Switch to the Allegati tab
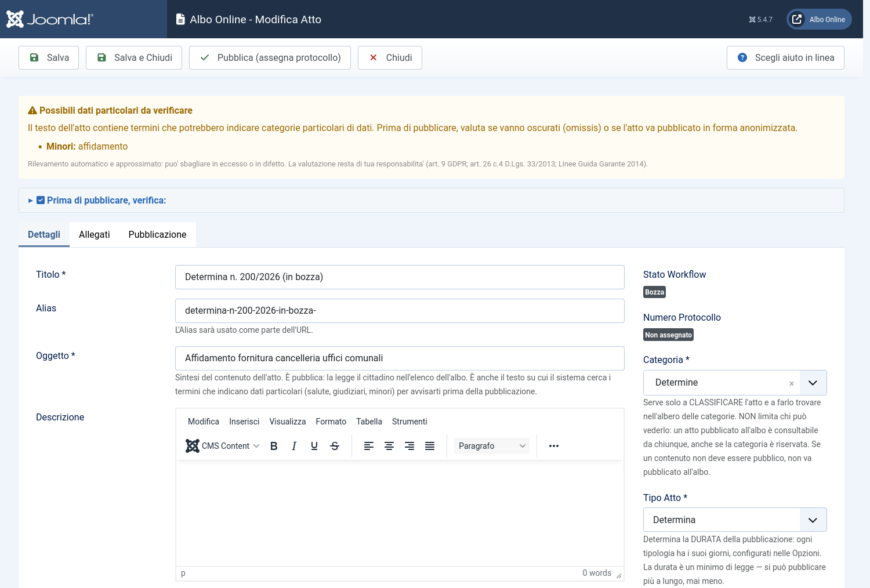 [95, 234]
